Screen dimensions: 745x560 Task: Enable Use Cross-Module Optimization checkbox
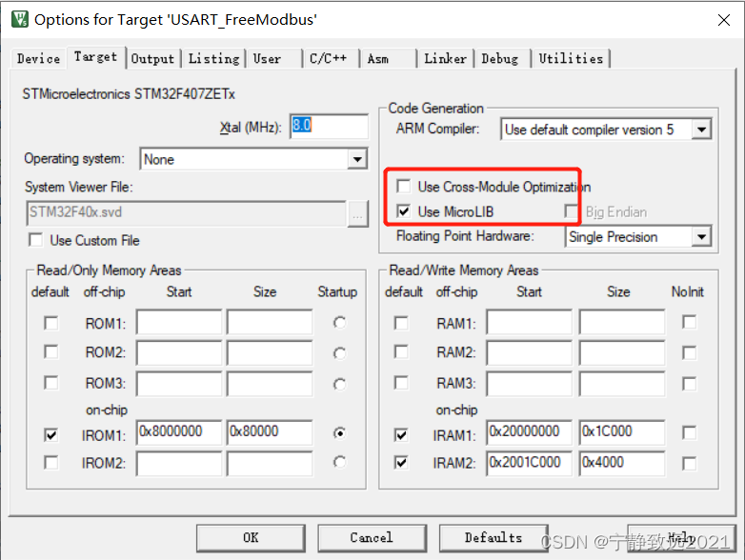403,186
